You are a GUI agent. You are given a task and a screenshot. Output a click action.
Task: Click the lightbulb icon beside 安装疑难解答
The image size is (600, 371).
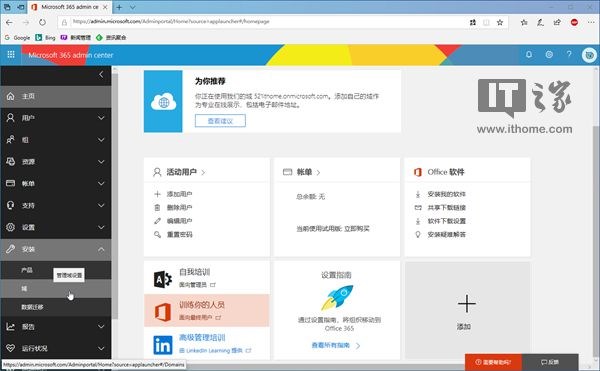click(418, 234)
